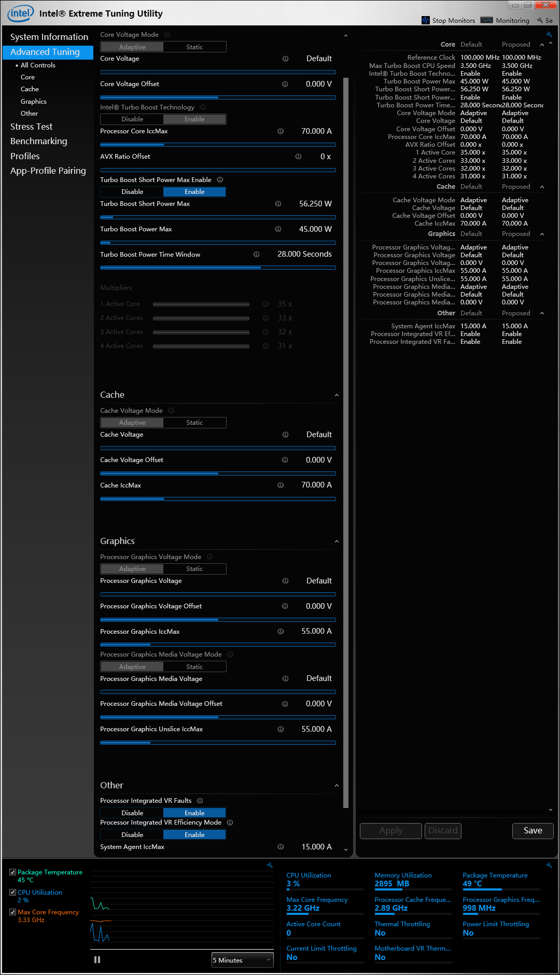Adjust the Core Voltage Offset slider
This screenshot has height=975, width=560.
tap(218, 97)
